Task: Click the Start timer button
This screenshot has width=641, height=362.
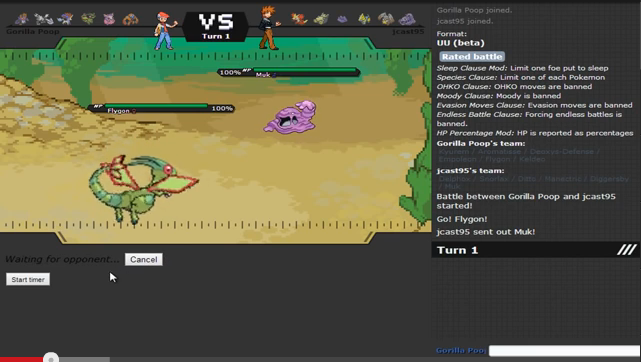Action: coord(28,279)
